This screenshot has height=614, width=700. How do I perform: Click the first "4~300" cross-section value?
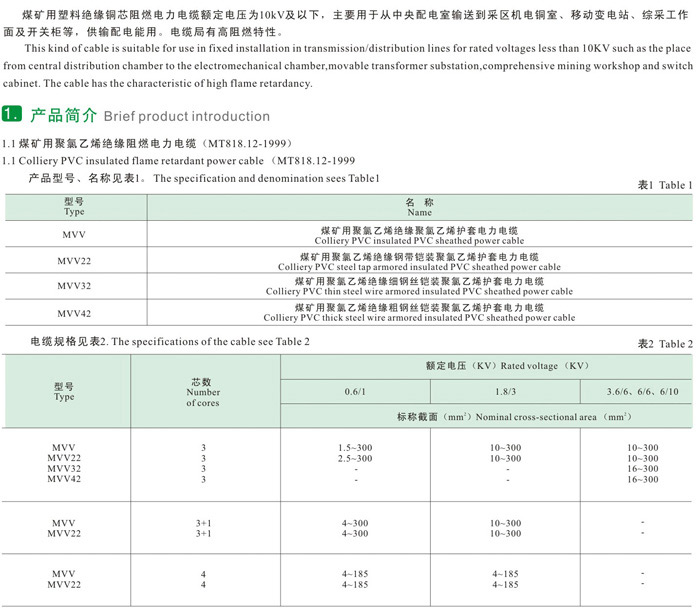[355, 523]
